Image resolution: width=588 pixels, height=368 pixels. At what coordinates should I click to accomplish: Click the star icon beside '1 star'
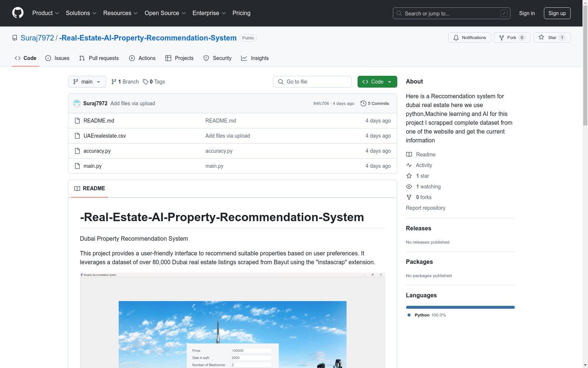[409, 176]
